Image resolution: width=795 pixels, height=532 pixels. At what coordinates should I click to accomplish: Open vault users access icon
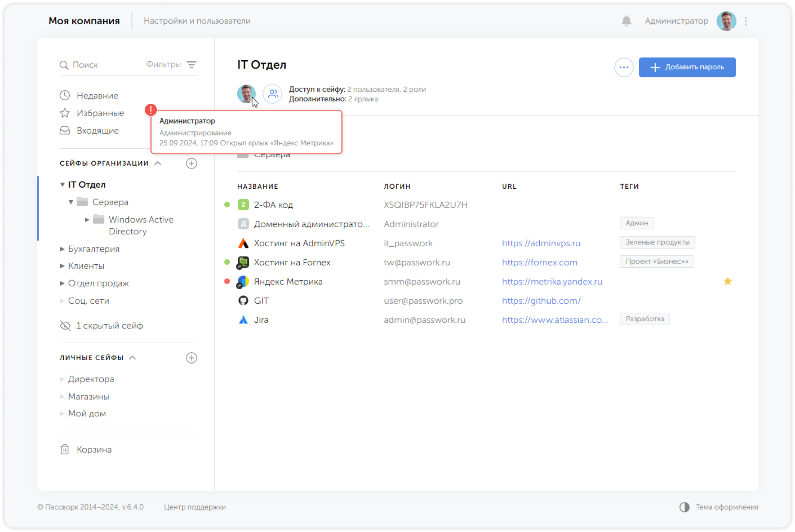pos(272,94)
